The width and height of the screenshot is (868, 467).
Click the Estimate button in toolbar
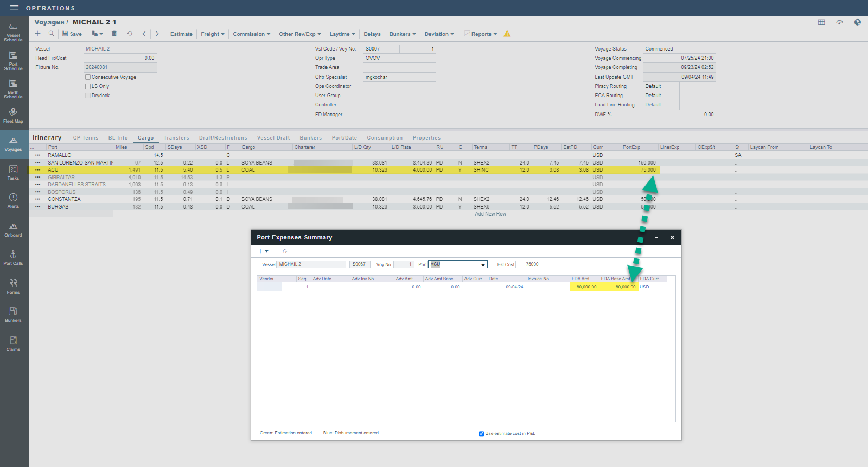coord(181,34)
